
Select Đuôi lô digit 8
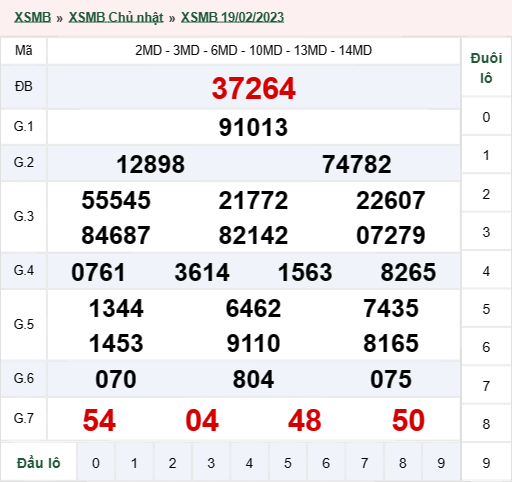(486, 424)
